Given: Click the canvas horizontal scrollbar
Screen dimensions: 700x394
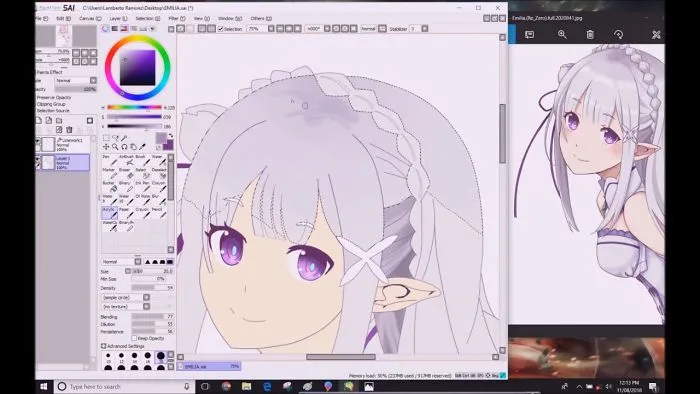Looking at the screenshot, I should point(341,357).
